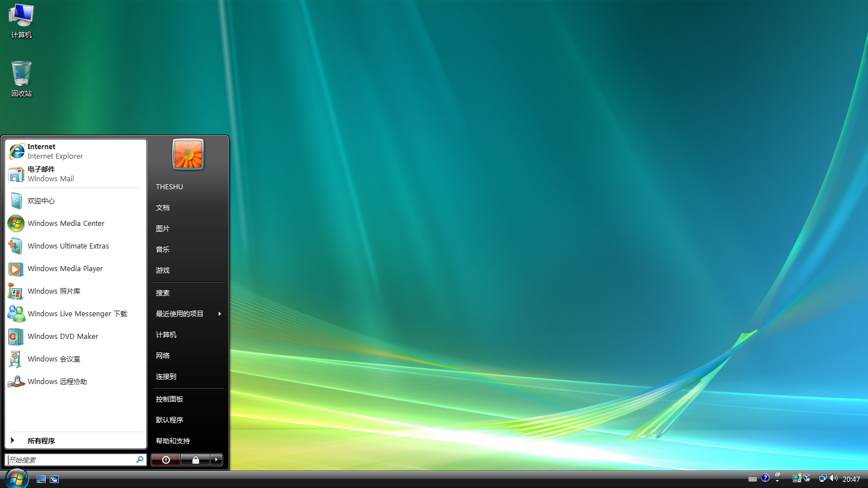This screenshot has height=488, width=868.
Task: Open 图片 Pictures from Start menu
Action: [188, 228]
